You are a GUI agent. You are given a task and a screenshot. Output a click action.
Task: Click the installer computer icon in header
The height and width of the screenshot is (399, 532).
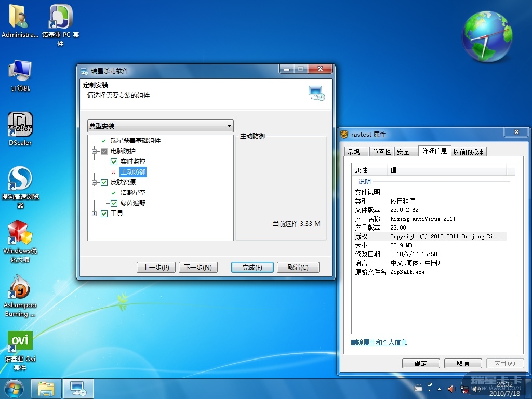tap(316, 93)
